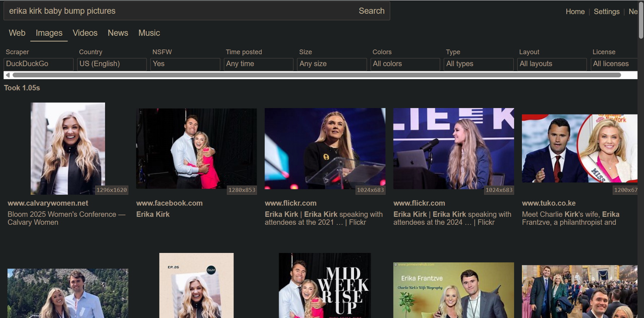
Task: Open the NSFW dropdown set to Yes
Action: (185, 64)
